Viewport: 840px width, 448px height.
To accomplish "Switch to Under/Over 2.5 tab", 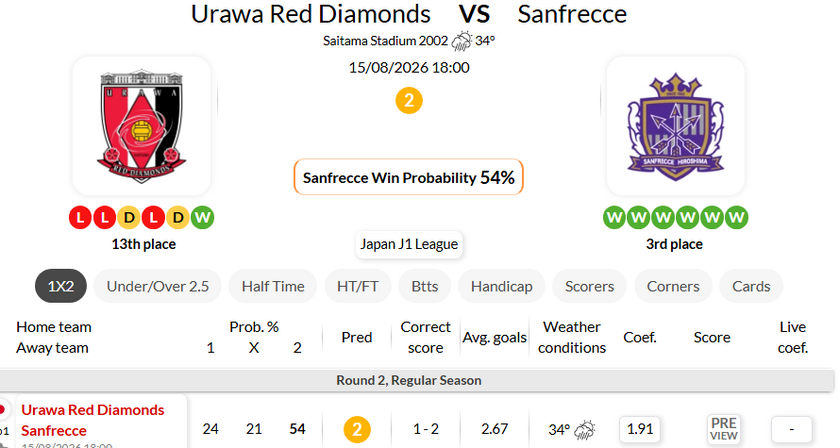I will tap(158, 286).
